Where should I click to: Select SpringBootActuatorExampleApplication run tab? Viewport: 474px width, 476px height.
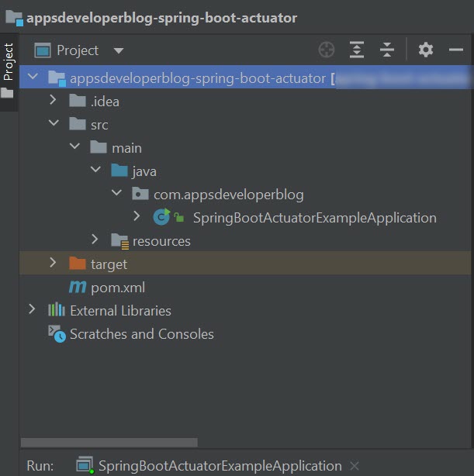[x=220, y=466]
